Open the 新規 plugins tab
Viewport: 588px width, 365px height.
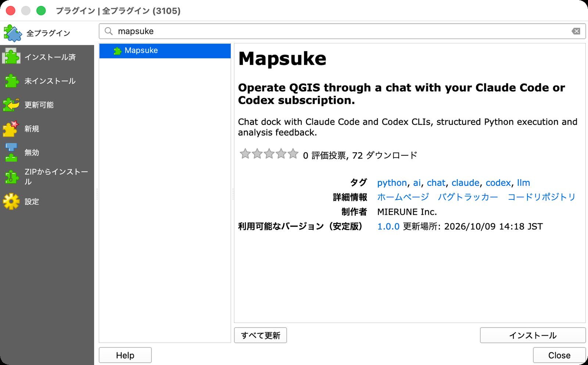tap(47, 129)
